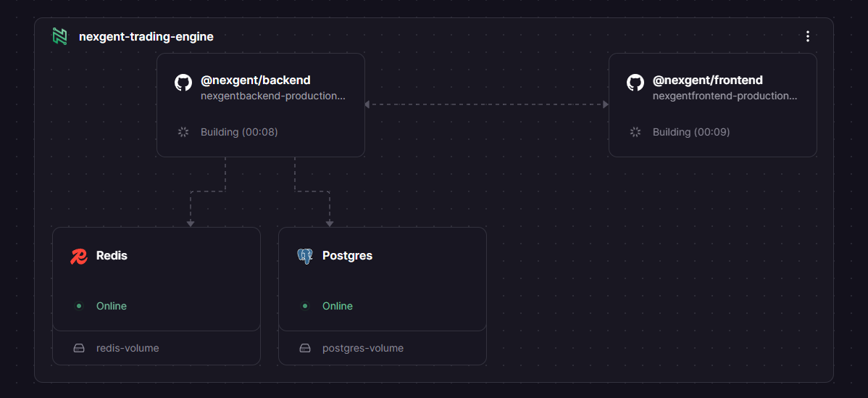Click the Redis logo icon
This screenshot has height=398, width=868.
coord(79,256)
